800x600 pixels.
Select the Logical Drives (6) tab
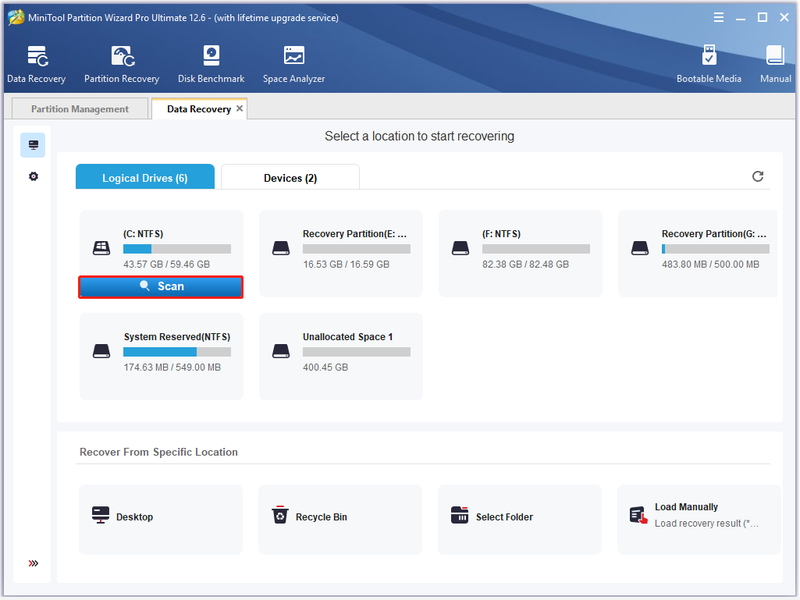tap(145, 178)
